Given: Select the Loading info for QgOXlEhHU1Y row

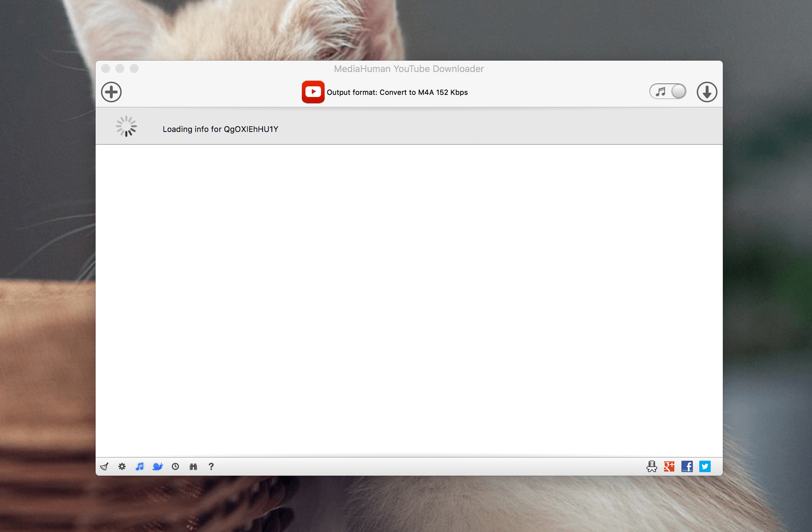Looking at the screenshot, I should coord(409,126).
